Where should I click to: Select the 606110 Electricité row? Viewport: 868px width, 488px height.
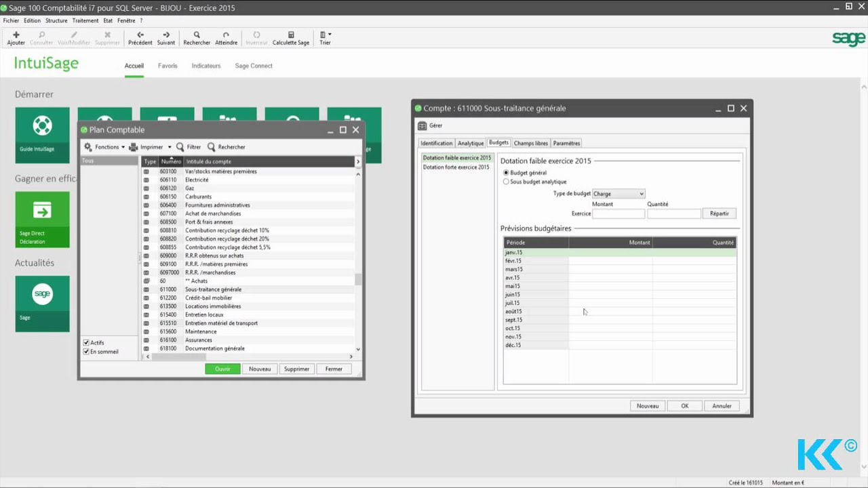coord(249,180)
